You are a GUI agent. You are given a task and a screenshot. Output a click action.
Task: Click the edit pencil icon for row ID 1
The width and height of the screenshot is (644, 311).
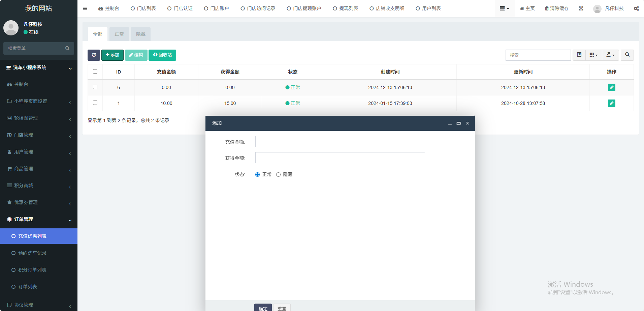coord(611,103)
